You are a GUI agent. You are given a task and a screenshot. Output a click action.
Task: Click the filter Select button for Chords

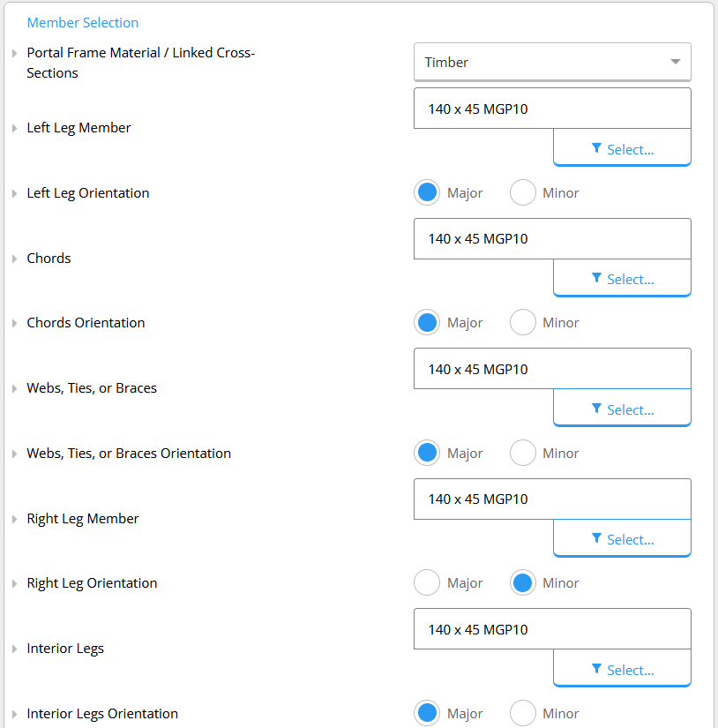click(622, 278)
